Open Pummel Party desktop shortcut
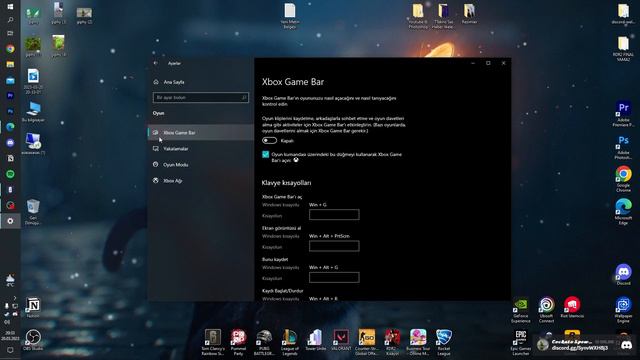Viewport: 640px width, 360px height. click(x=238, y=342)
